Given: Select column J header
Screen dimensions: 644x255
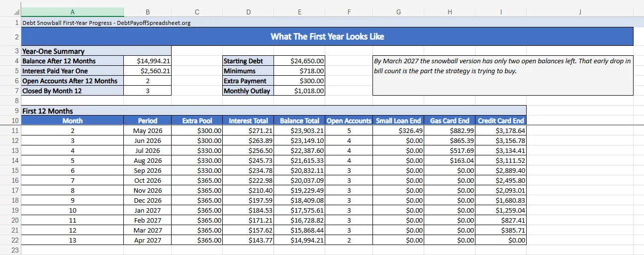Looking at the screenshot, I should (x=580, y=12).
